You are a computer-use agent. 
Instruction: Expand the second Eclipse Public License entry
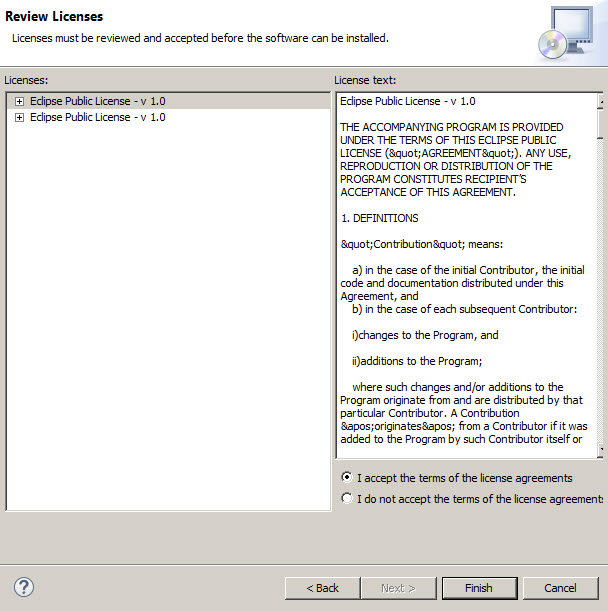[x=19, y=117]
